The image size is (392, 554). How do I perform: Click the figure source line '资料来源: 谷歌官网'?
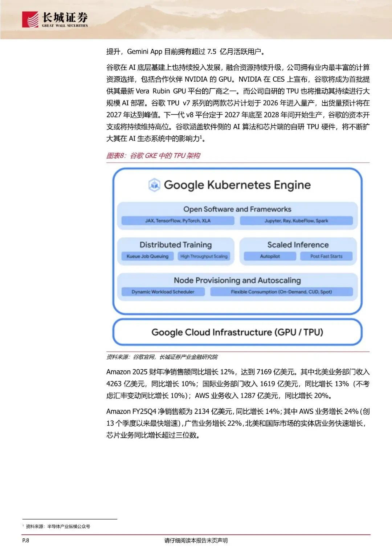[162, 357]
